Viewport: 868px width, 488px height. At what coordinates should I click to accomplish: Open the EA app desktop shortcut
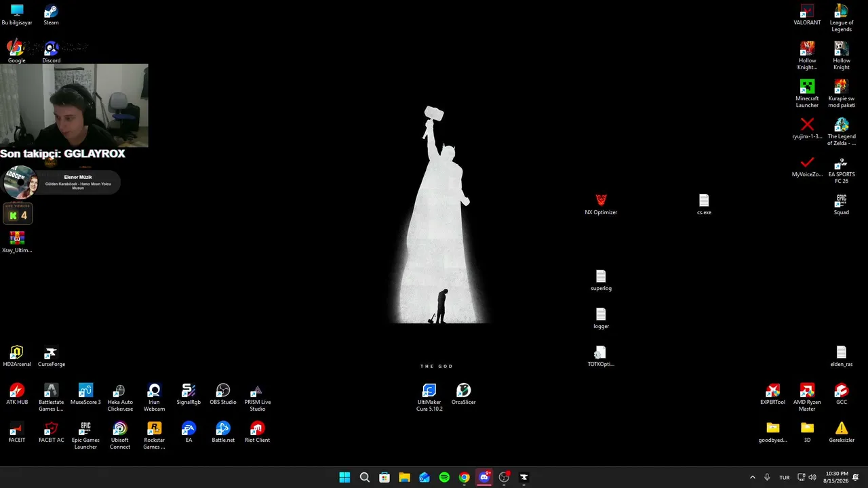click(x=189, y=432)
